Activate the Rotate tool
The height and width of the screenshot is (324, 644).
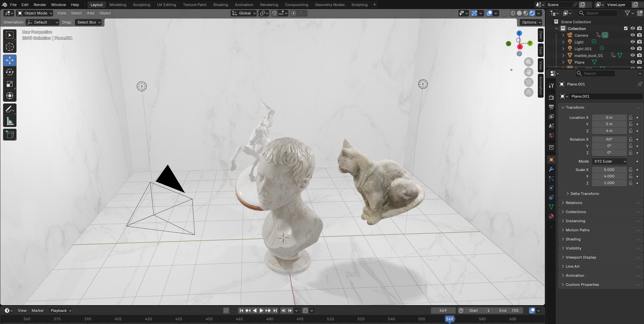[x=10, y=72]
